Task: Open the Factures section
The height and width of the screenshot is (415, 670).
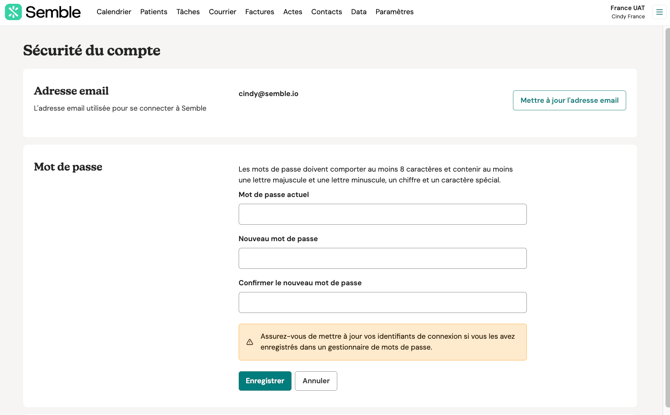Action: coord(260,12)
